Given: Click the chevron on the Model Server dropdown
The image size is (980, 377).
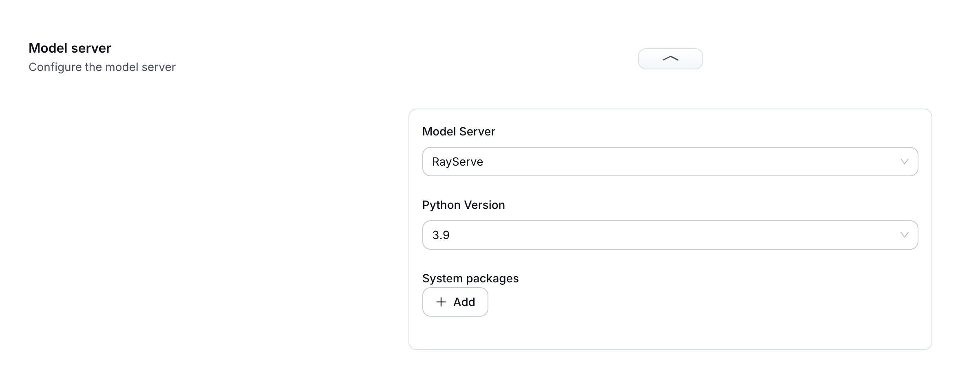Looking at the screenshot, I should [x=905, y=162].
